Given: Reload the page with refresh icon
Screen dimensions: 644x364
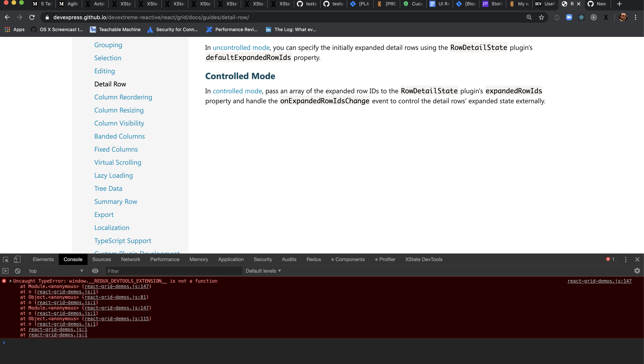Looking at the screenshot, I should 32,17.
